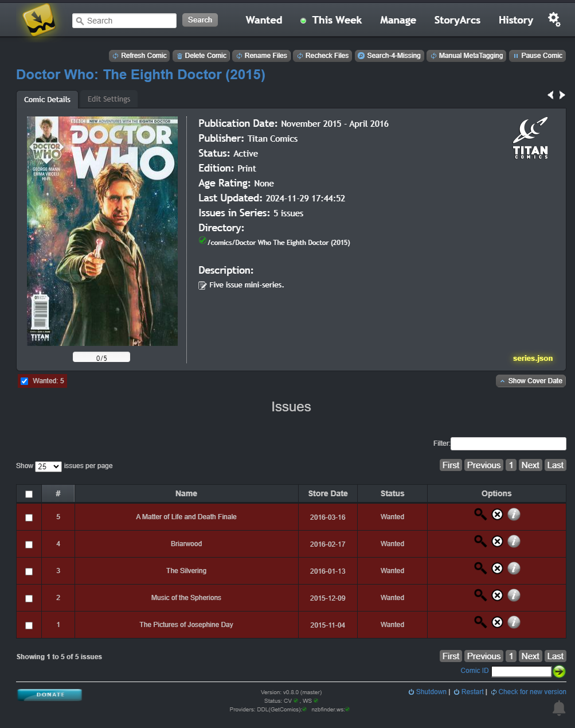
Task: Go to next comic with right arrow
Action: (x=562, y=95)
